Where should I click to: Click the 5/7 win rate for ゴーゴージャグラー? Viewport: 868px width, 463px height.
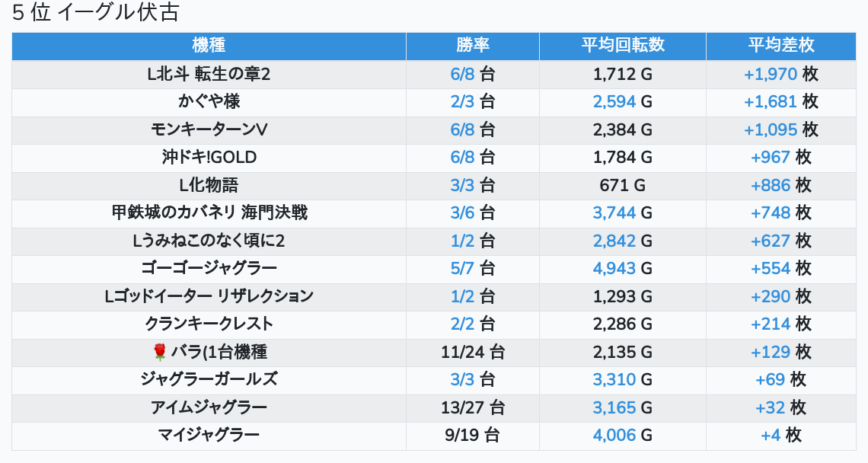[462, 268]
